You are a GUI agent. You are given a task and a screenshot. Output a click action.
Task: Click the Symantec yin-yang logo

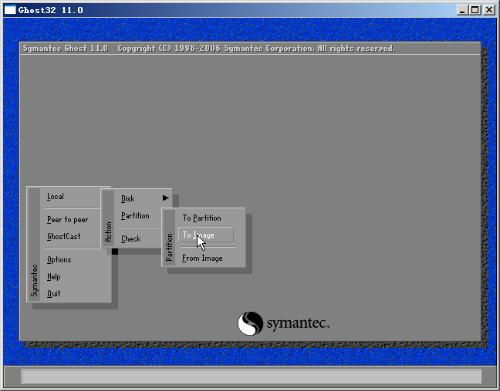250,323
